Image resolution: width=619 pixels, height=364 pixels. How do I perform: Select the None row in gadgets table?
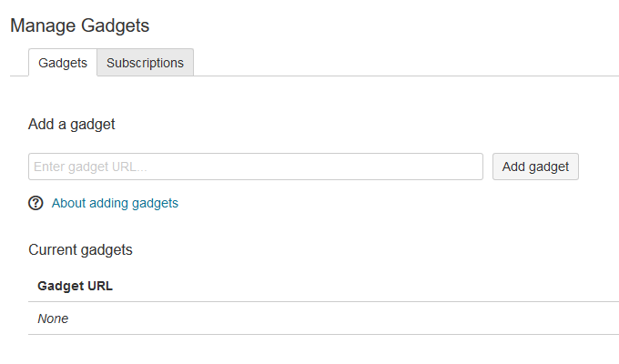[323, 318]
